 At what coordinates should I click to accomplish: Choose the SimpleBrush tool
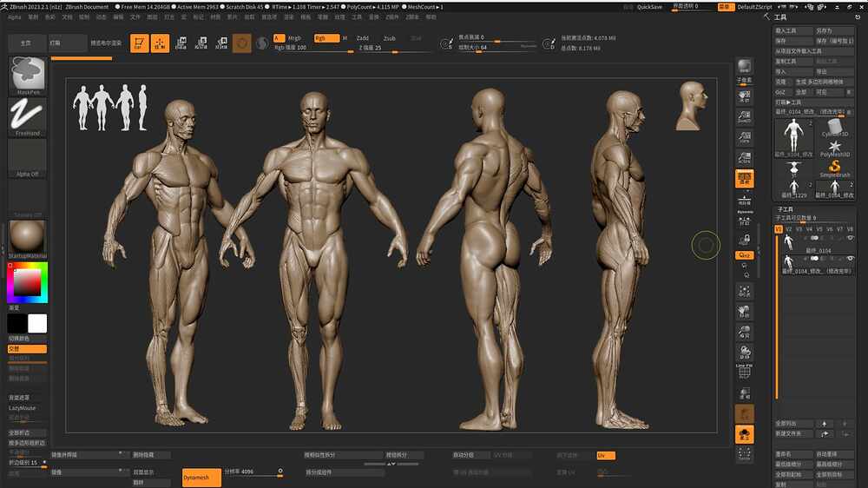click(834, 168)
